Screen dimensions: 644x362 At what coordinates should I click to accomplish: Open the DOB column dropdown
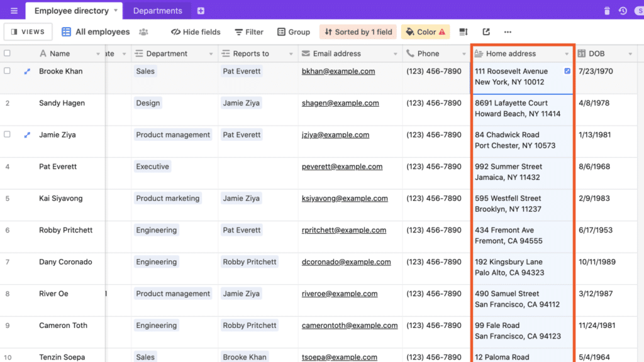pyautogui.click(x=630, y=54)
